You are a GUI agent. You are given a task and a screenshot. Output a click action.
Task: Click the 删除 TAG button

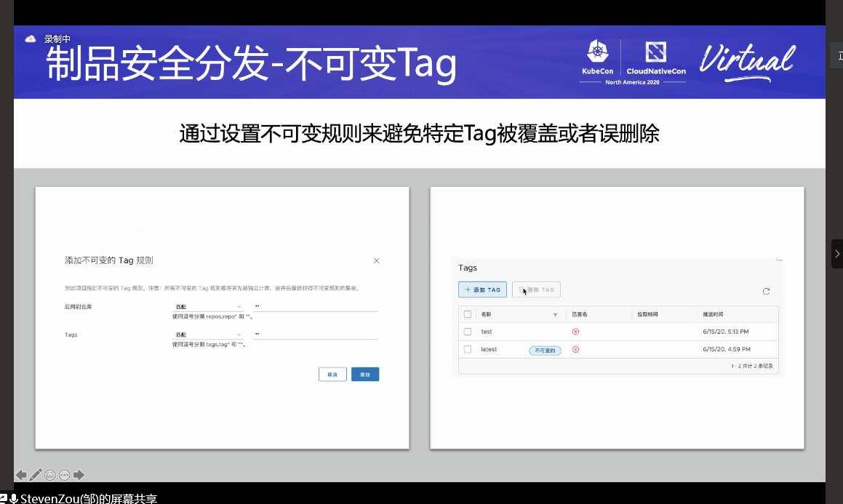click(x=536, y=289)
